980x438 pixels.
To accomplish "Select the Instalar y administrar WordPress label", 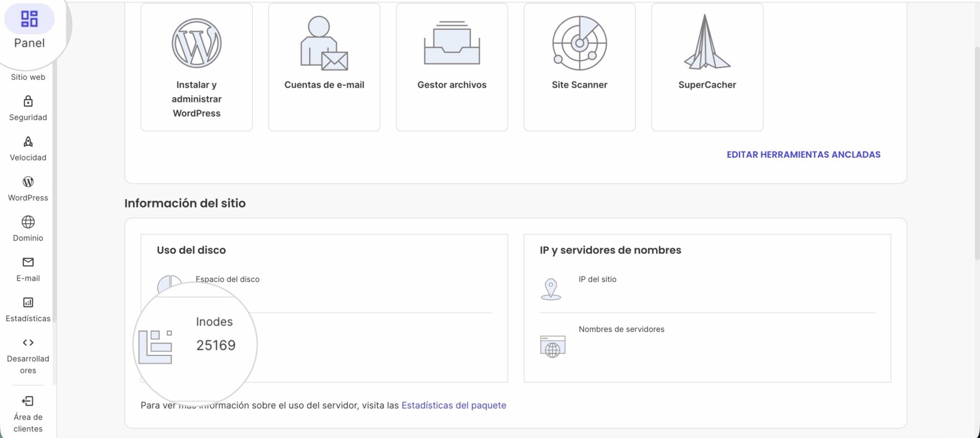I will (196, 99).
